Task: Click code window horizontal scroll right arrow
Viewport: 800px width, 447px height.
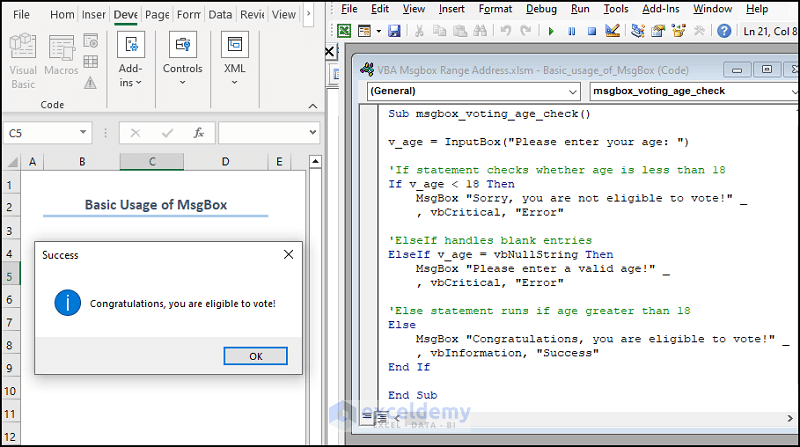Action: click(x=790, y=418)
